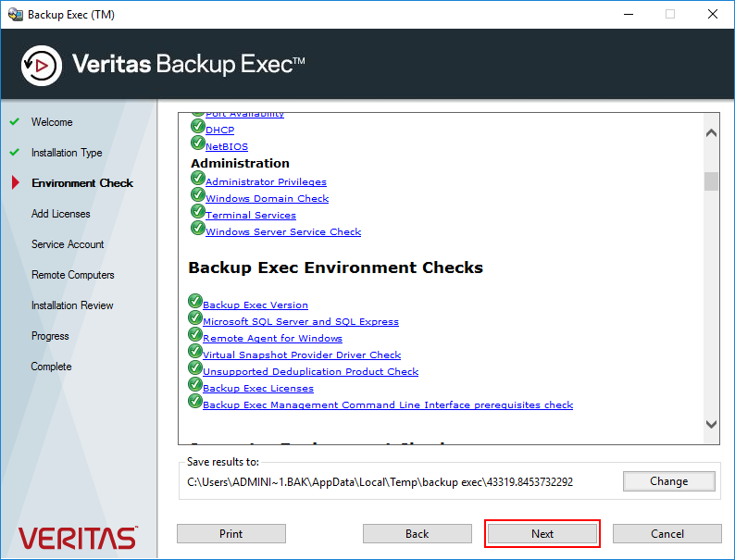Click the check icon next to Windows Server Service Check
This screenshot has height=560, width=735.
point(198,228)
